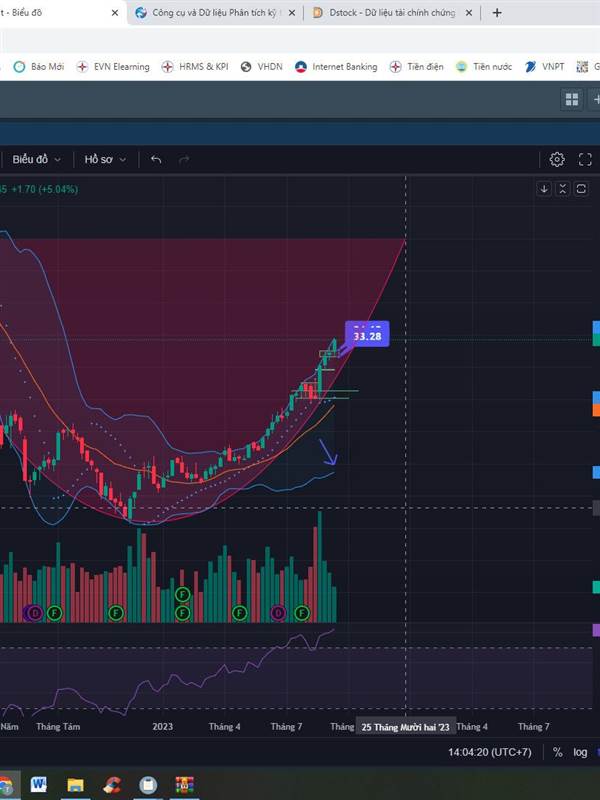Toggle logarithmic 'log' scale

point(580,752)
